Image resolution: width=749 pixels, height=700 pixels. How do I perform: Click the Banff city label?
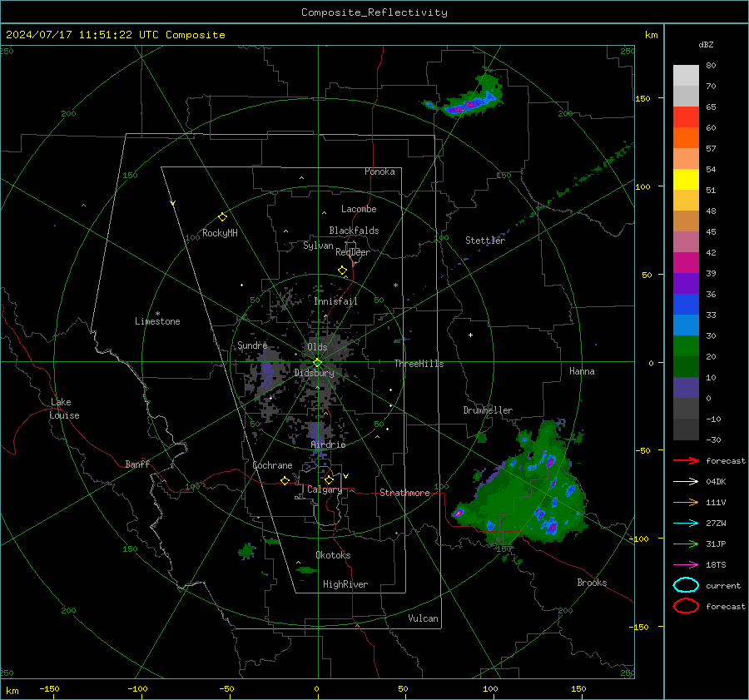click(x=137, y=464)
